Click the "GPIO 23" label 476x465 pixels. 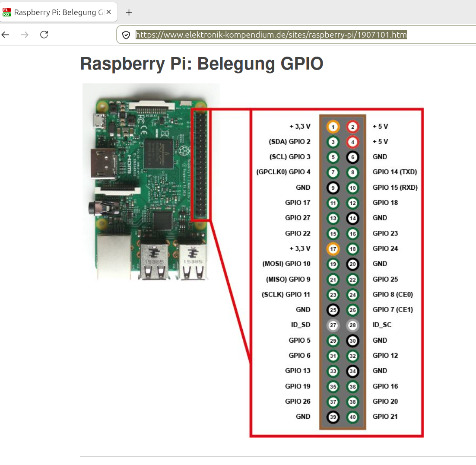[x=385, y=233]
